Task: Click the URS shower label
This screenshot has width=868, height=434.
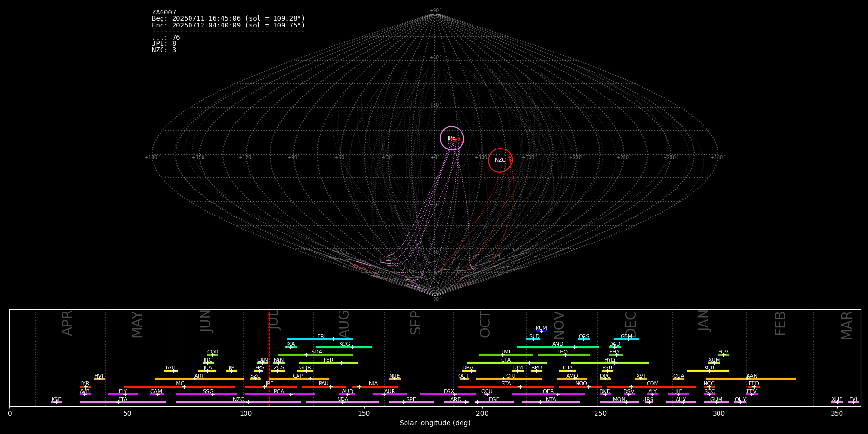Action: [648, 400]
